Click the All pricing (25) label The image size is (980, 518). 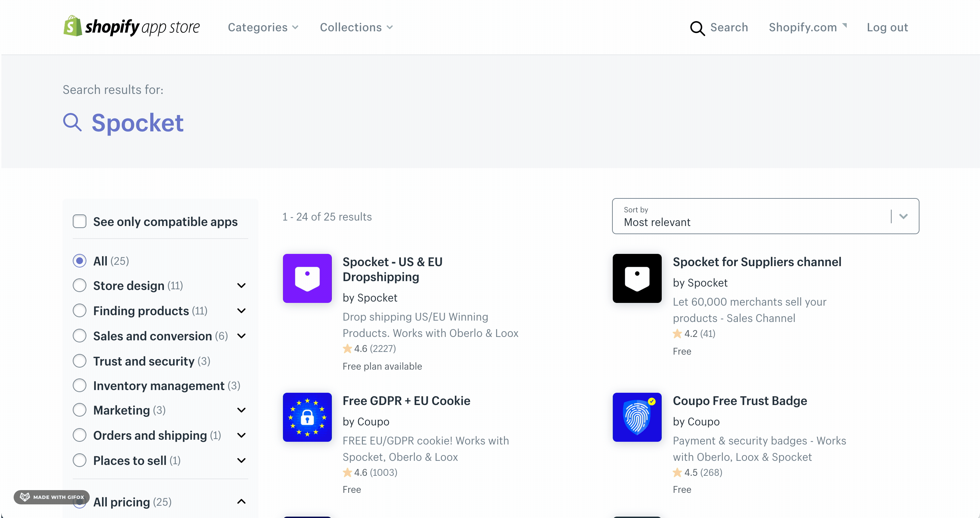132,502
